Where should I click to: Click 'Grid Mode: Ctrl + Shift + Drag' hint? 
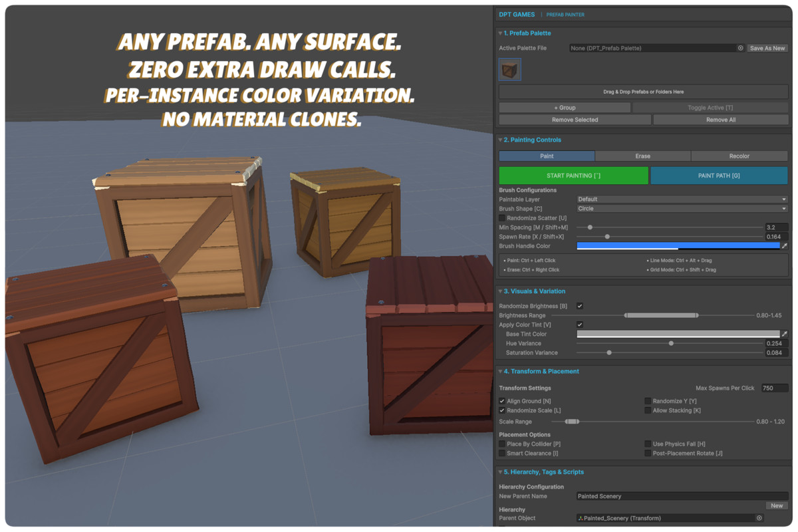[683, 270]
